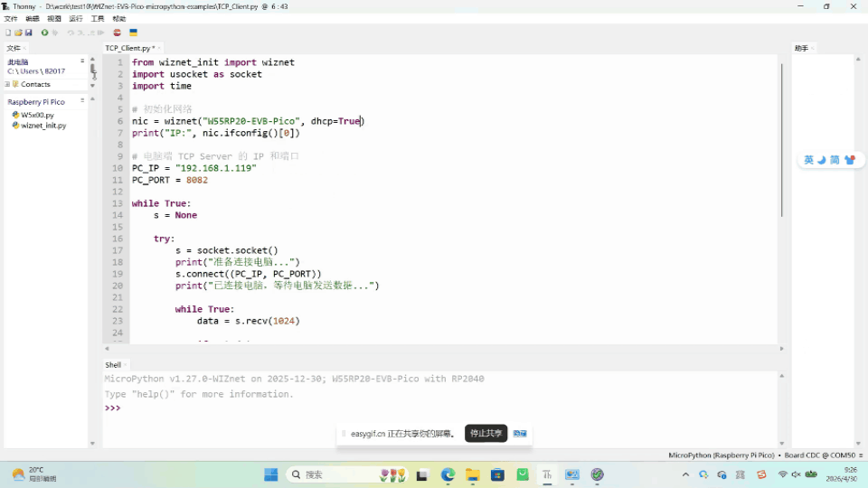The height and width of the screenshot is (488, 868).
Task: Click the Resume debug icon in toolbar
Action: [100, 33]
